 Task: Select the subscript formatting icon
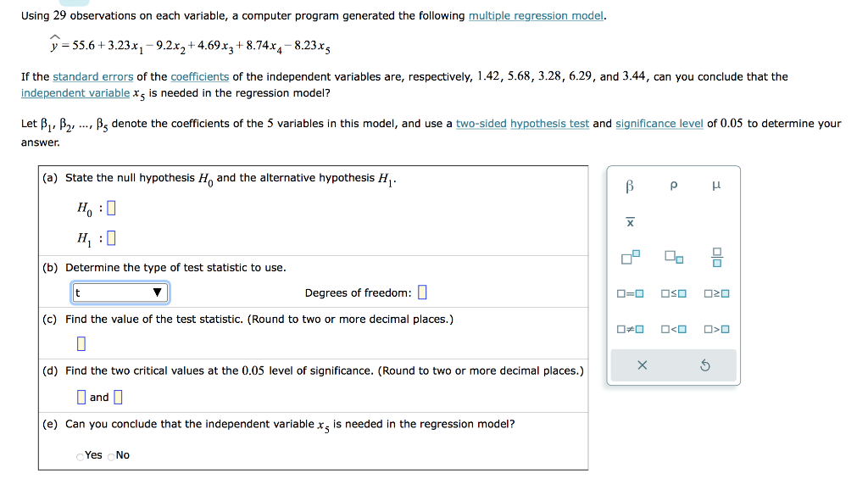[x=673, y=257]
